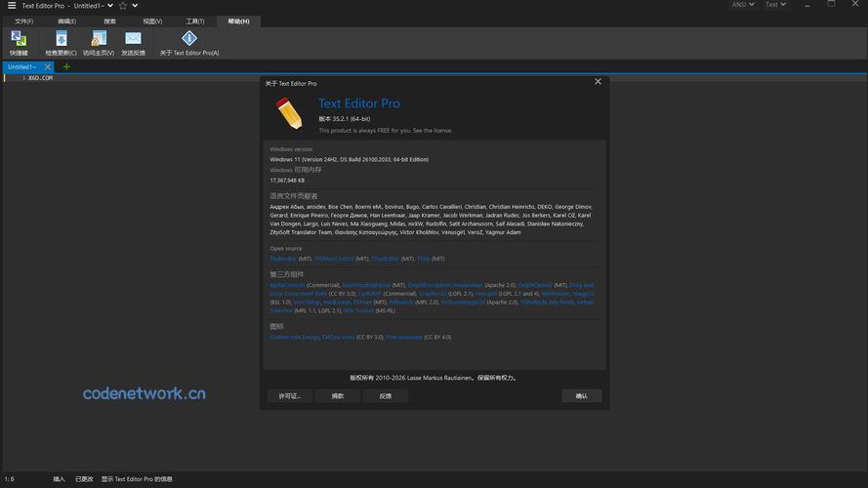The height and width of the screenshot is (488, 868).
Task: Open the ANSI encoding dropdown
Action: click(x=743, y=5)
